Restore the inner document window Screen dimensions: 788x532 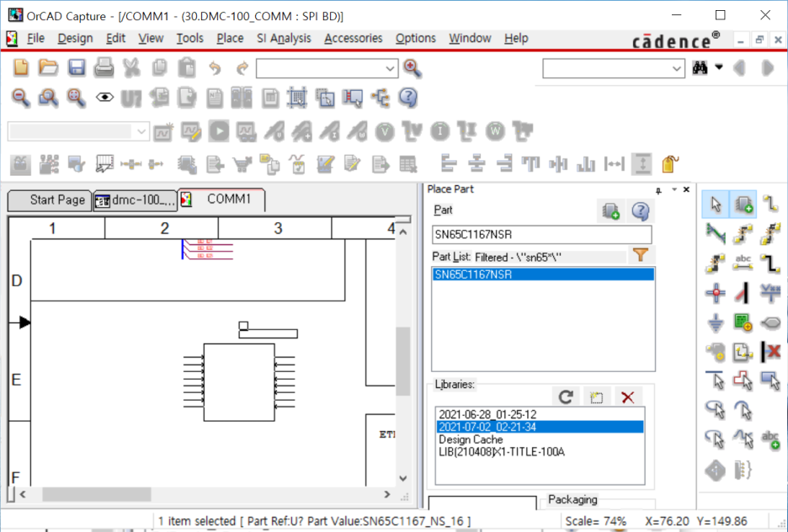(x=759, y=40)
